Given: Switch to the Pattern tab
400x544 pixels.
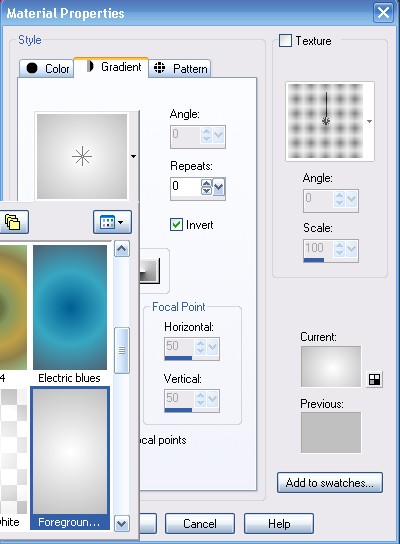Looking at the screenshot, I should (180, 68).
